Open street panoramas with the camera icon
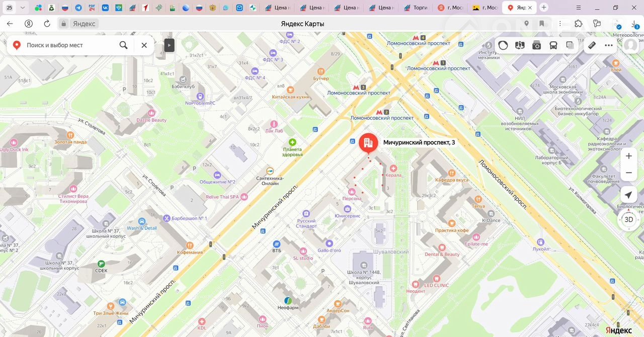 536,45
